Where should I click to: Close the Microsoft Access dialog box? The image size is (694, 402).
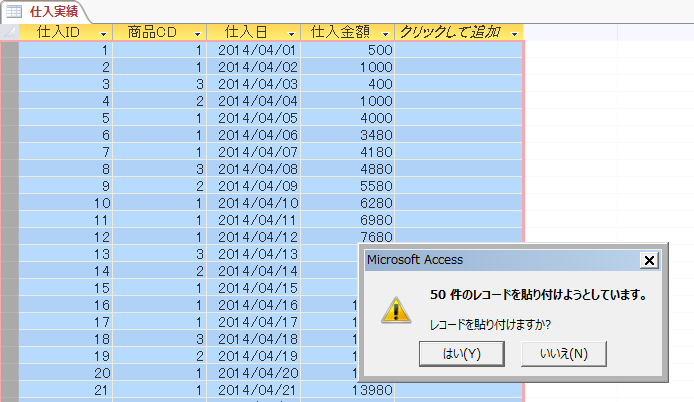pyautogui.click(x=649, y=260)
